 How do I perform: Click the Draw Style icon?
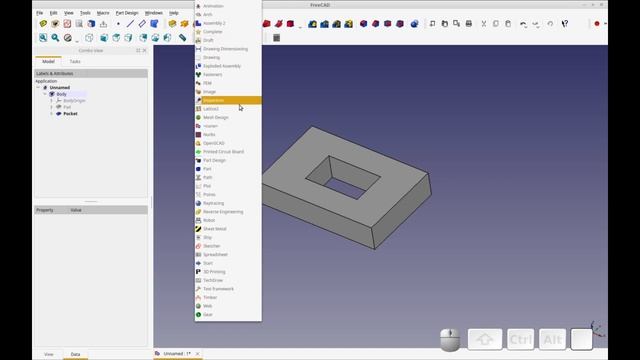click(x=68, y=38)
